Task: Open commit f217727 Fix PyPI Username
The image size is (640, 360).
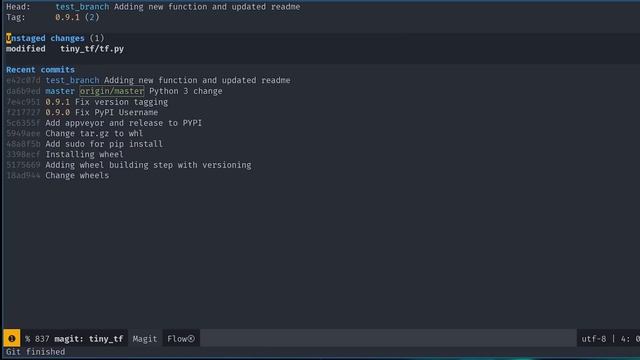Action: [82, 112]
